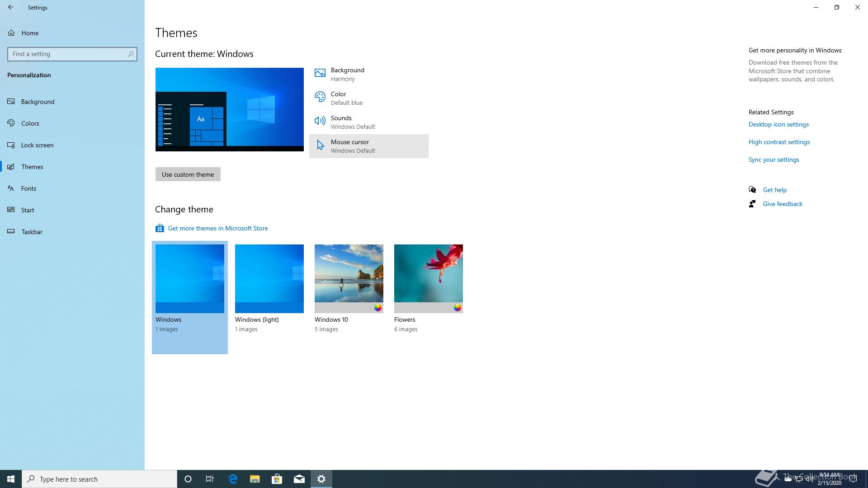Image resolution: width=868 pixels, height=488 pixels.
Task: Open Sounds speaker icon setting
Action: click(x=320, y=121)
